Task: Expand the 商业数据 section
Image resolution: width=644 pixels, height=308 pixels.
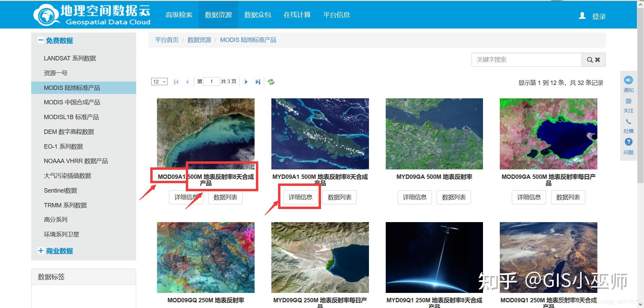Action: coord(41,251)
